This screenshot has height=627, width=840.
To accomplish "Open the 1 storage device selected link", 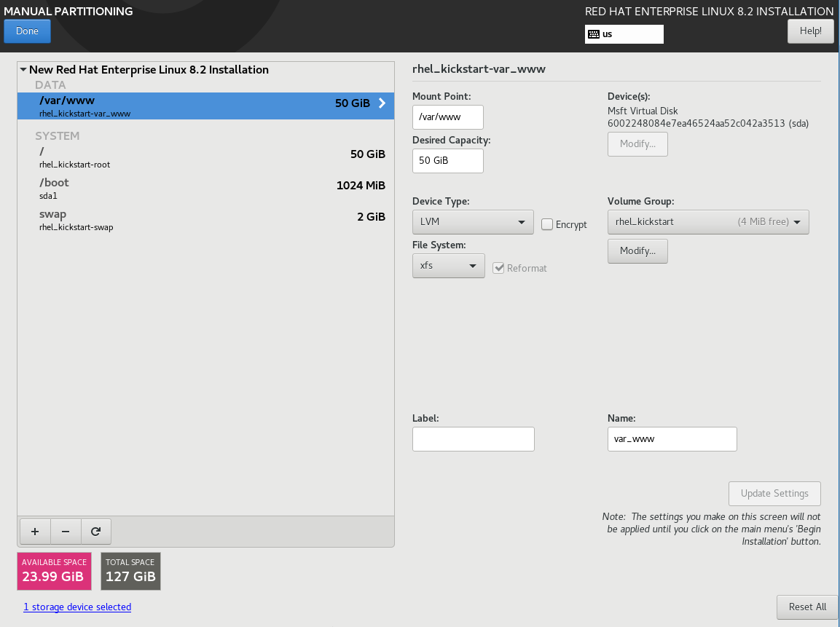I will [x=77, y=607].
